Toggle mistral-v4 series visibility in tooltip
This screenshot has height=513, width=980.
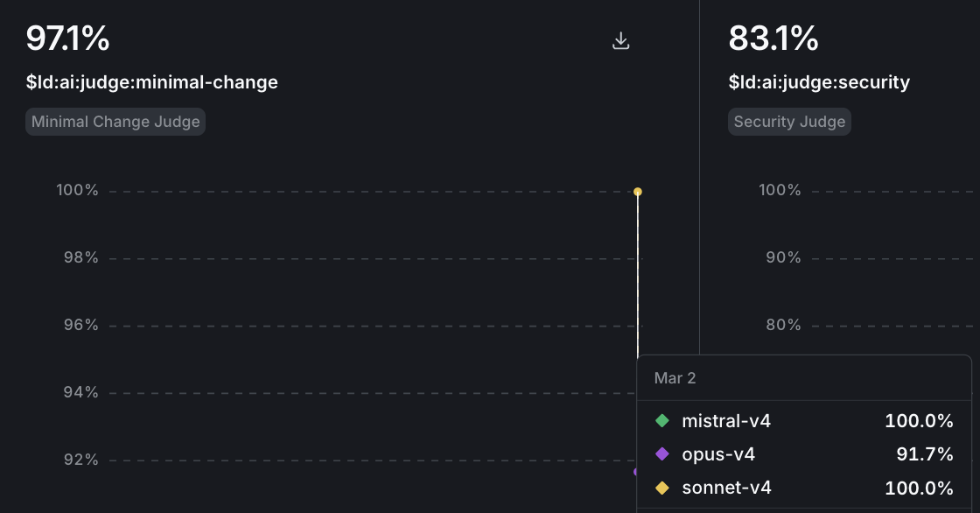(x=726, y=421)
